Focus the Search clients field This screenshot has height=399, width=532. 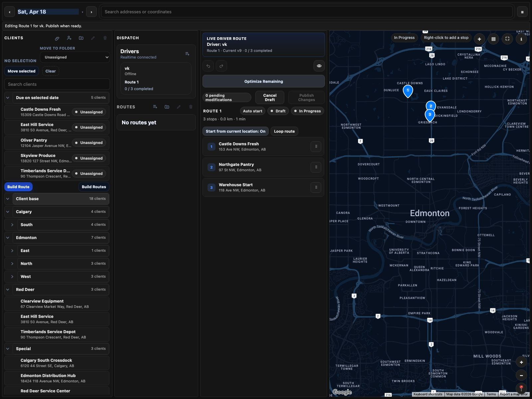pyautogui.click(x=57, y=84)
